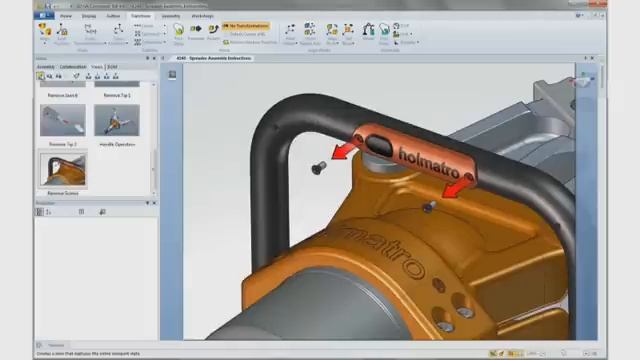The image size is (640, 360).
Task: Click categorized view icon in Properties toolbar
Action: 40,212
